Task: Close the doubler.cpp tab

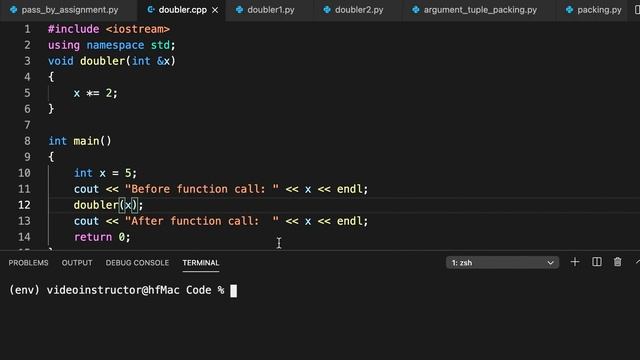Action: (x=215, y=10)
